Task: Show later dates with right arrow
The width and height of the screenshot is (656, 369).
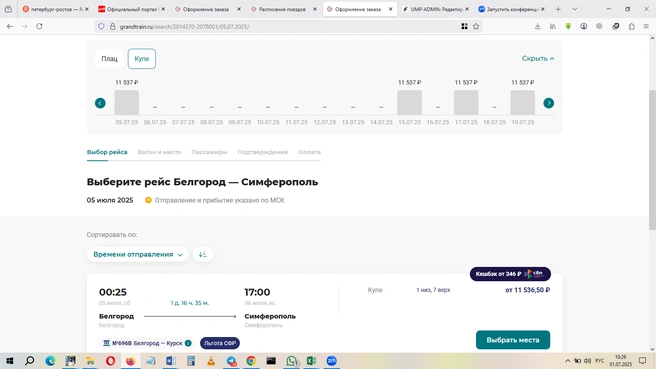Action: coord(548,103)
